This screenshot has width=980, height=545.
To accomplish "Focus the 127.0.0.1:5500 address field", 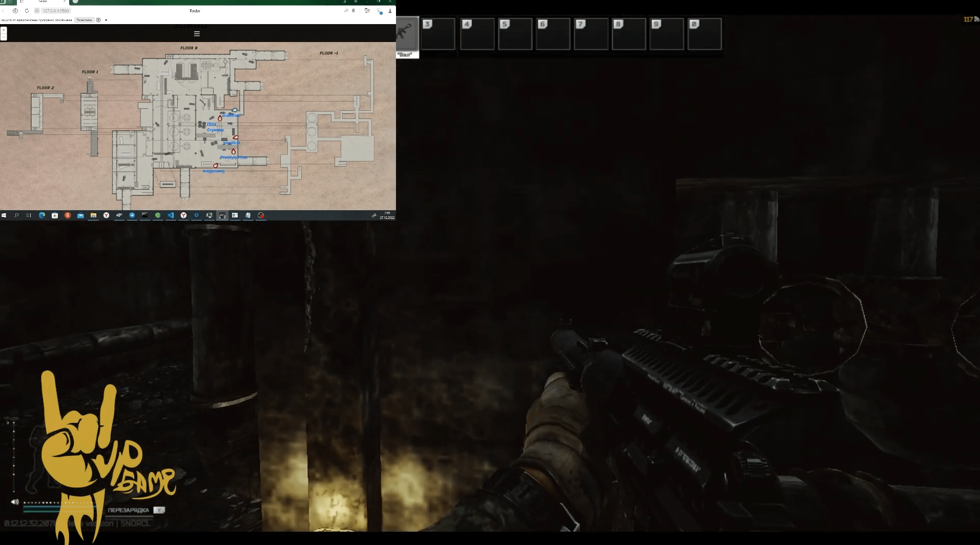I will click(x=56, y=11).
